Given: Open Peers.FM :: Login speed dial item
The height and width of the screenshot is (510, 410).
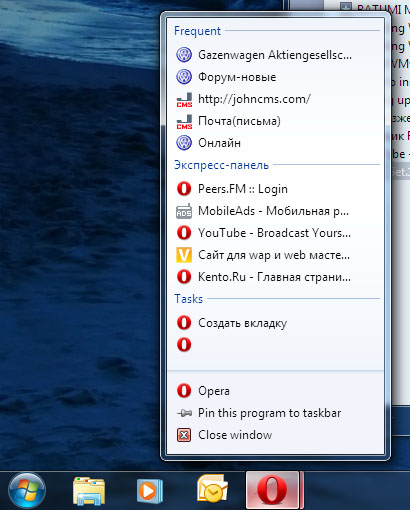Looking at the screenshot, I should point(275,189).
